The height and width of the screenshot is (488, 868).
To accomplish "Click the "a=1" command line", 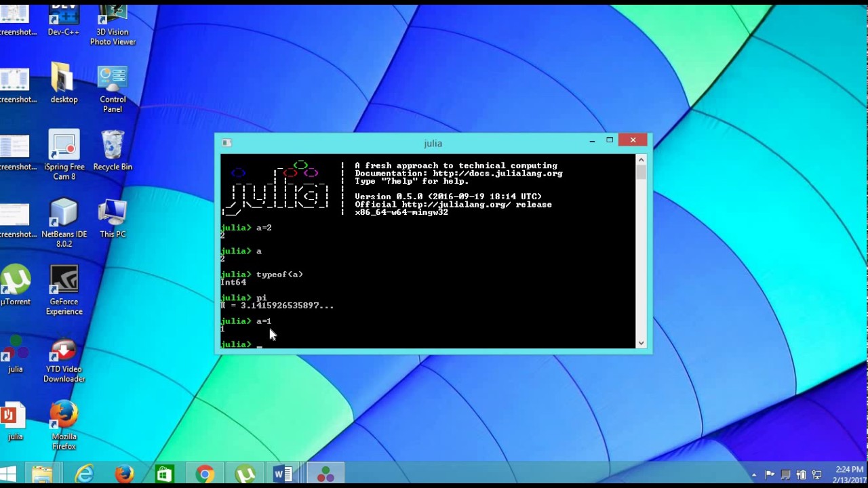I will click(x=246, y=321).
